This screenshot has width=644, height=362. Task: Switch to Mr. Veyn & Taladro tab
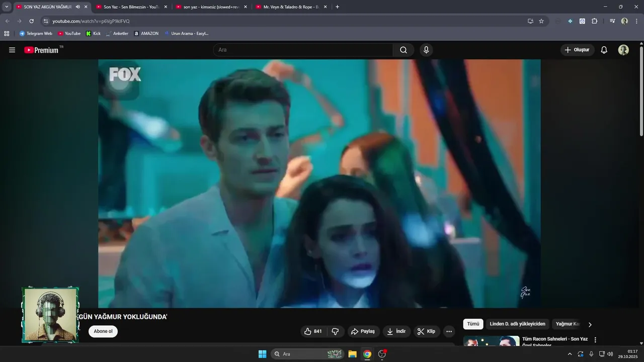pos(291,7)
